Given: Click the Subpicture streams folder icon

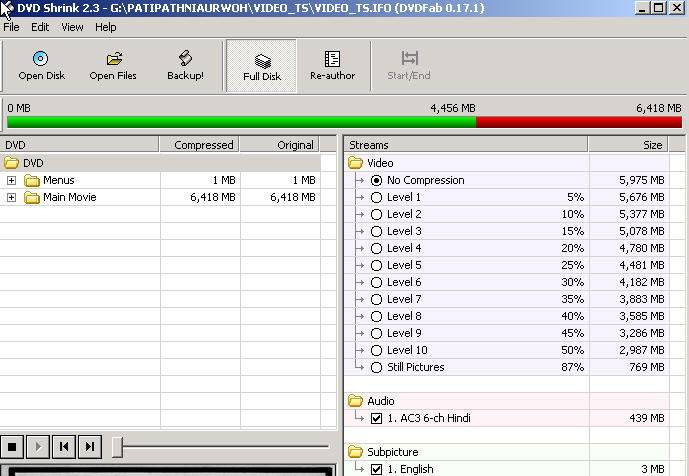Looking at the screenshot, I should [355, 452].
